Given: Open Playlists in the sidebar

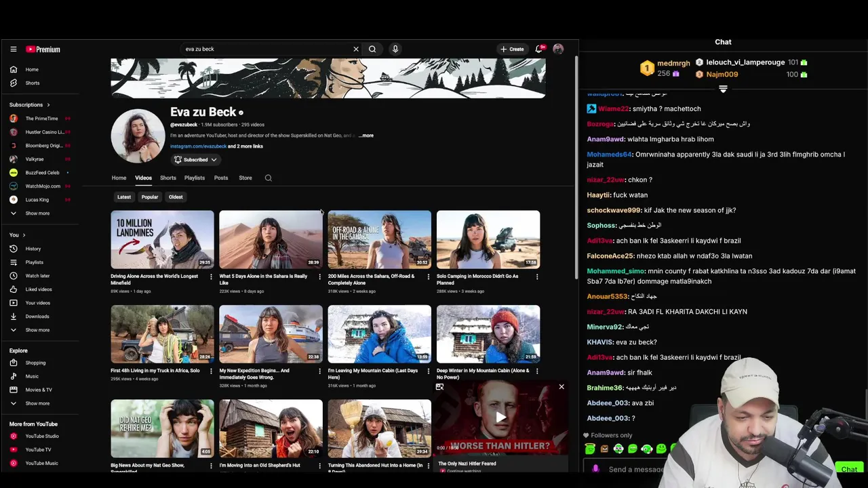Looking at the screenshot, I should click(x=34, y=262).
